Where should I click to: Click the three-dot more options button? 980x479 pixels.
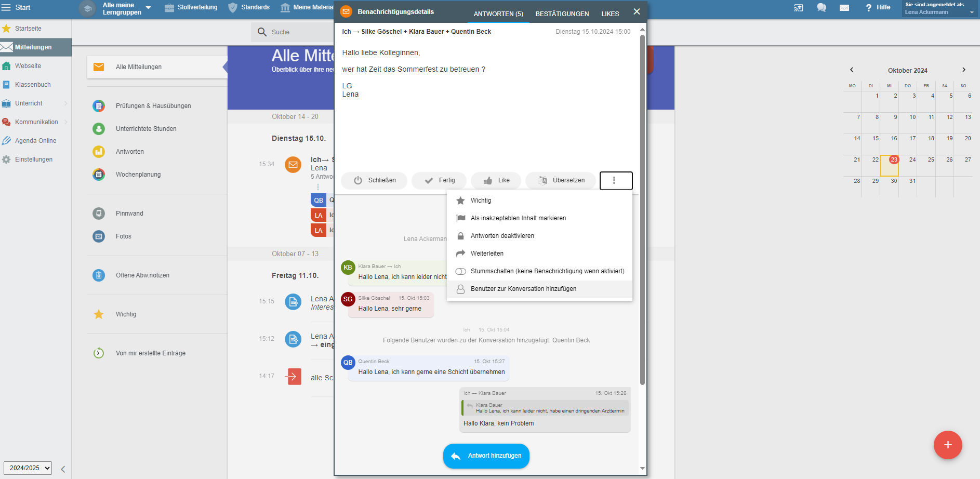click(616, 181)
